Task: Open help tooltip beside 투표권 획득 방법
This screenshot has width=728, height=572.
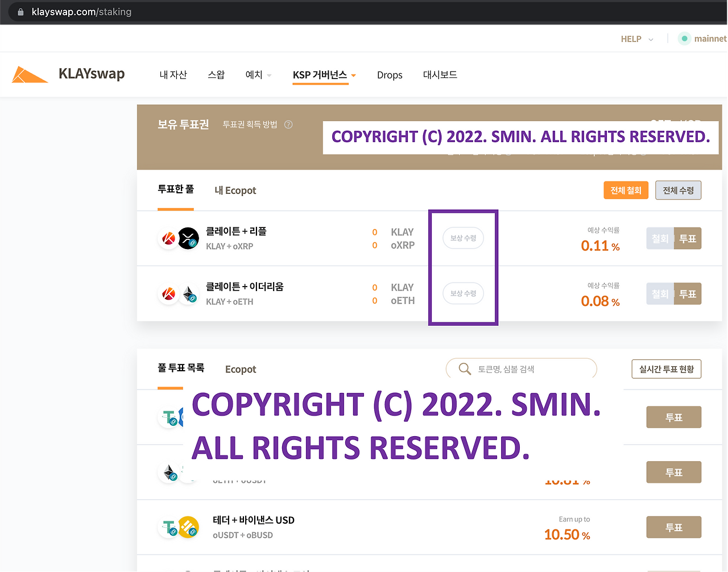Action: pyautogui.click(x=288, y=125)
